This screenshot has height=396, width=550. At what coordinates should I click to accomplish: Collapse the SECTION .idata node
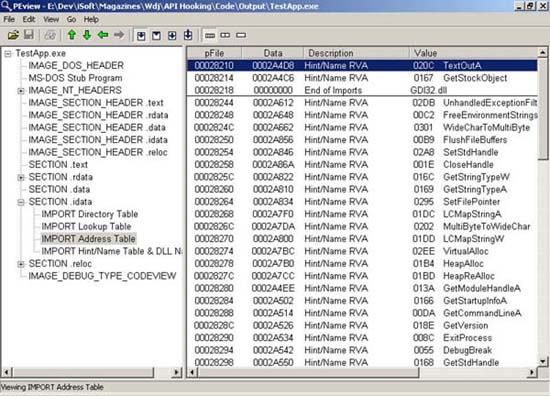point(21,202)
